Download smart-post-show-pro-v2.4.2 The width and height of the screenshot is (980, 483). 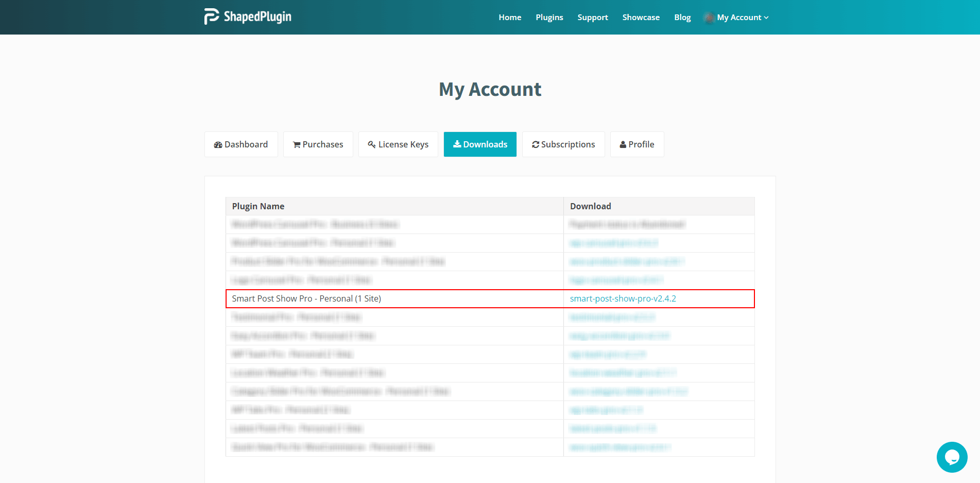623,298
